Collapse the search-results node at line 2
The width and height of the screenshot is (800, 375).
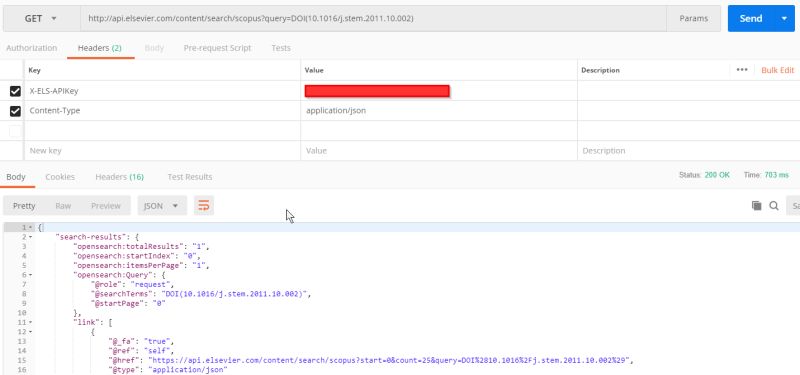pyautogui.click(x=31, y=237)
